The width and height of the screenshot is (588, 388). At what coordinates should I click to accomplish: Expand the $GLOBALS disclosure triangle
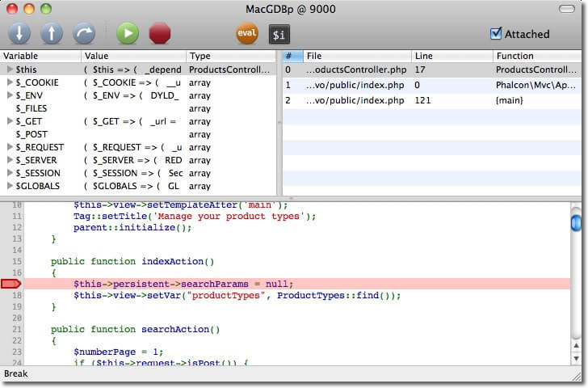[x=10, y=186]
